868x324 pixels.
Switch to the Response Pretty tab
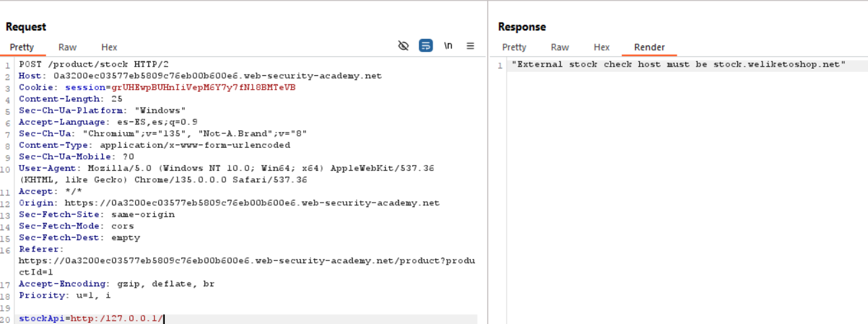tap(514, 47)
